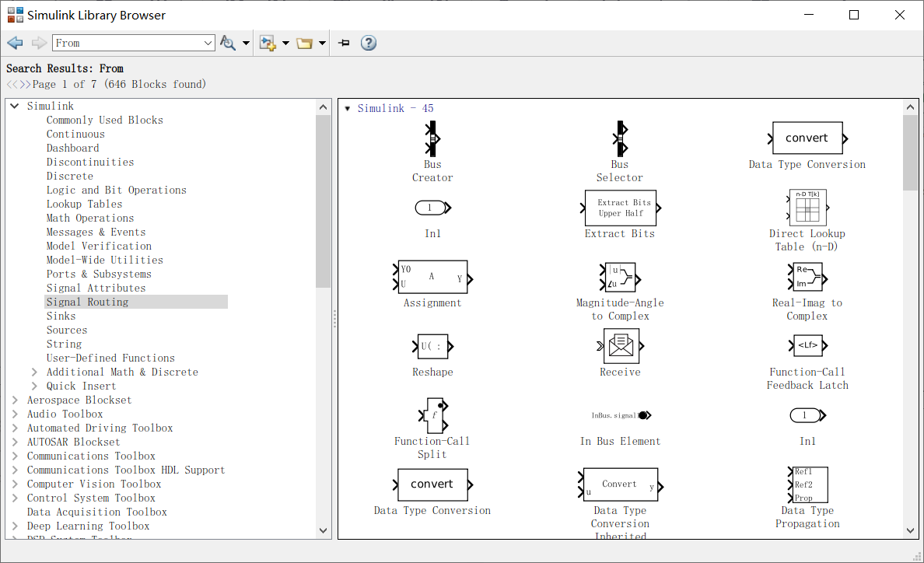924x563 pixels.
Task: Expand Additional Math & Discrete node
Action: 34,372
